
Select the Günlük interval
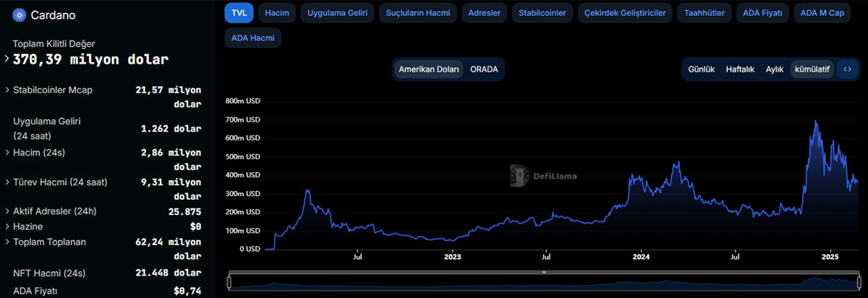[x=701, y=69]
